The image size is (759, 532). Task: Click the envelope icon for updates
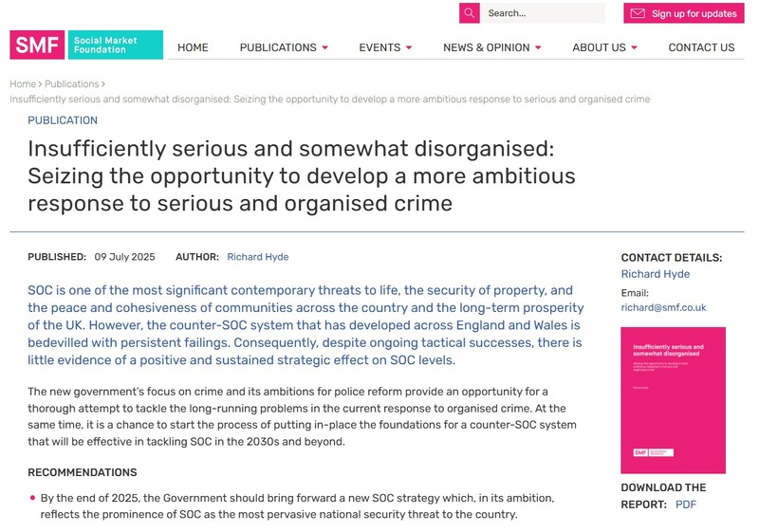click(x=638, y=13)
